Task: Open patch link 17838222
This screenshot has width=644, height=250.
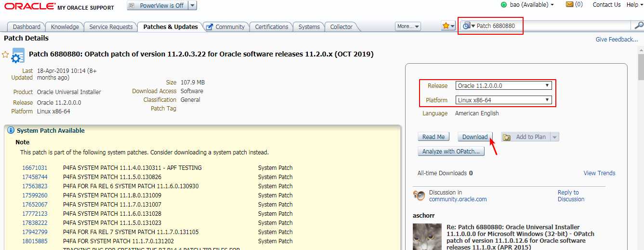Action: [x=35, y=223]
